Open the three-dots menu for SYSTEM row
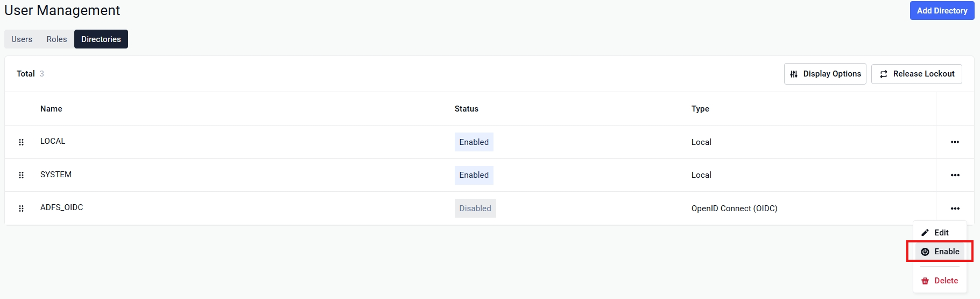 pyautogui.click(x=955, y=175)
